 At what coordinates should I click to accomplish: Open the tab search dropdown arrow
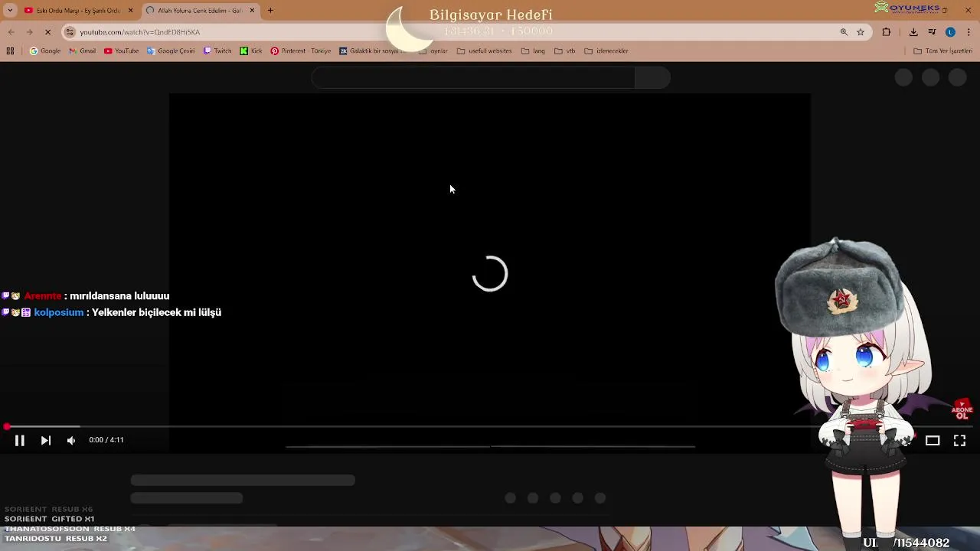click(x=10, y=11)
